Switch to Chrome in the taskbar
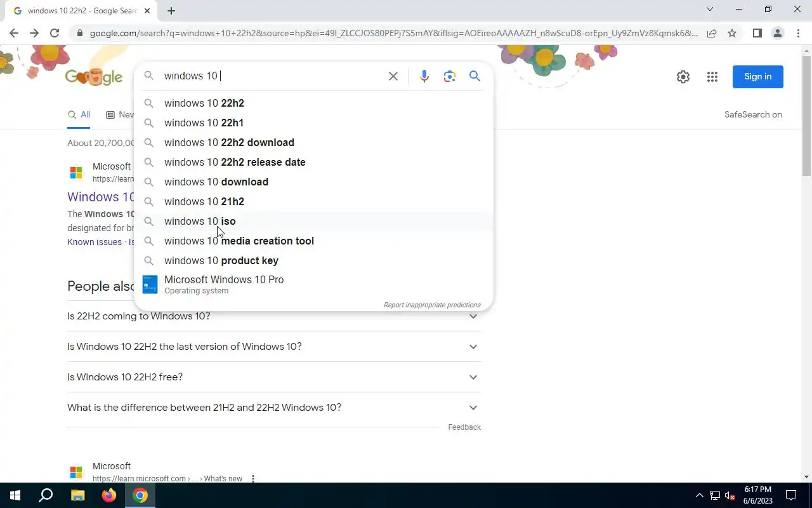Screen dimensions: 812x508 point(140,495)
